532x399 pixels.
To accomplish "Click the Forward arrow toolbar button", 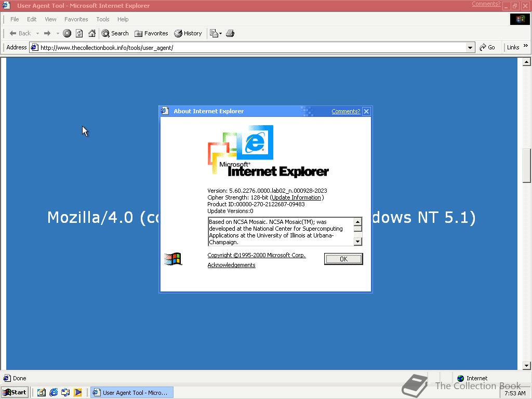I will click(47, 33).
